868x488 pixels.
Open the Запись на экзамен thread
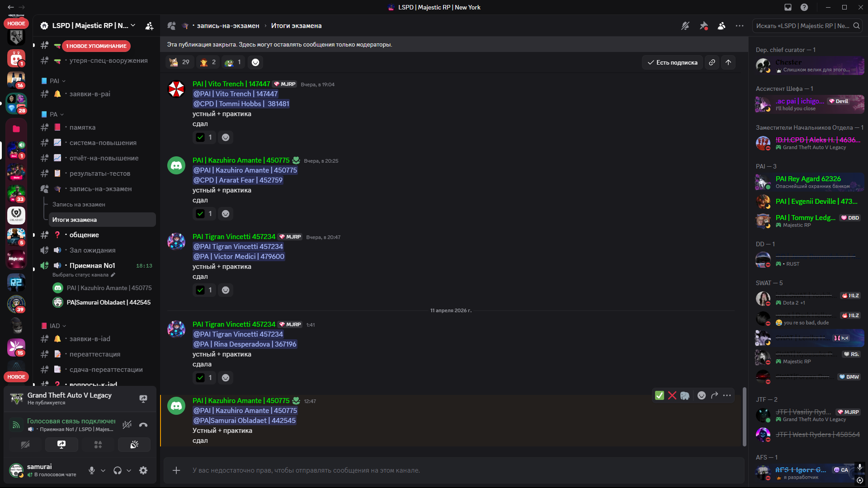tap(79, 204)
